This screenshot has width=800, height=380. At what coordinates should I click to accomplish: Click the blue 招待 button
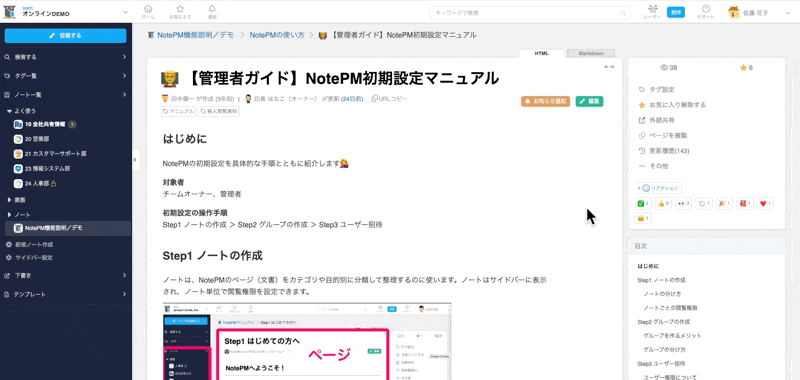pos(676,12)
